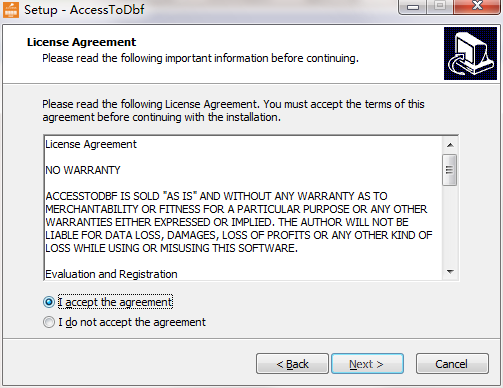Click the 'Evaluation and Registration' line in license
503x388 pixels.
pos(111,274)
